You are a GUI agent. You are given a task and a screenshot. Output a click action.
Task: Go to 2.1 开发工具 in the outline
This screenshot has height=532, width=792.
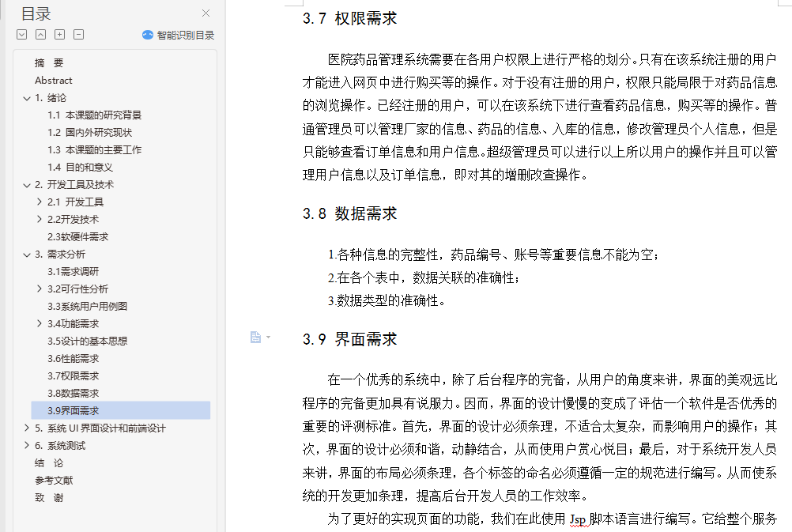tap(75, 202)
